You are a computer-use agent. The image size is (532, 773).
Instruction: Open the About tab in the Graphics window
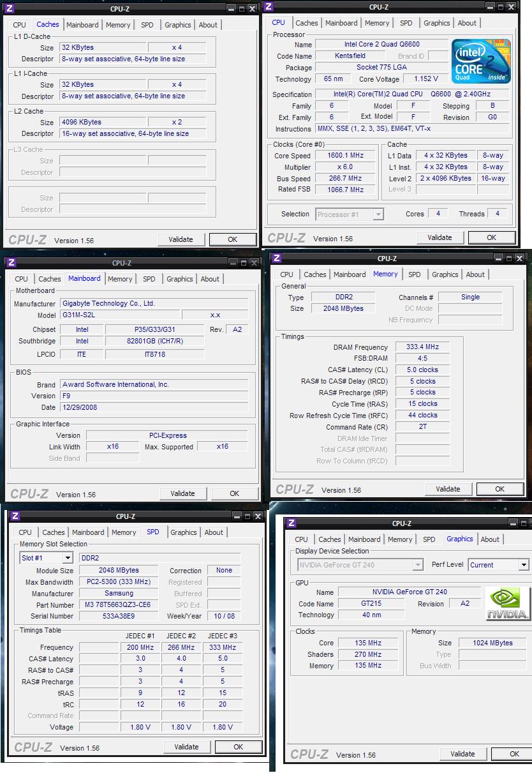(490, 539)
